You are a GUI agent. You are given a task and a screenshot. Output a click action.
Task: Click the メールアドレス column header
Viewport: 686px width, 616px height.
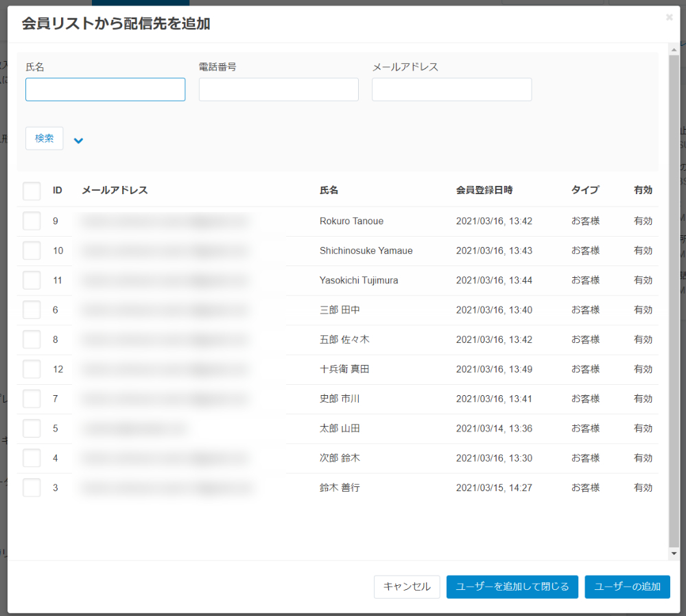(x=115, y=190)
